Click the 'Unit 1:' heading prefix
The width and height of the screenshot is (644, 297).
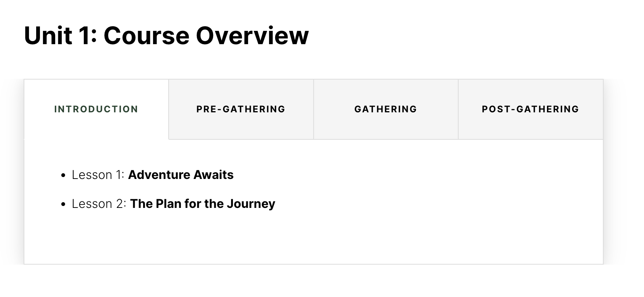60,36
